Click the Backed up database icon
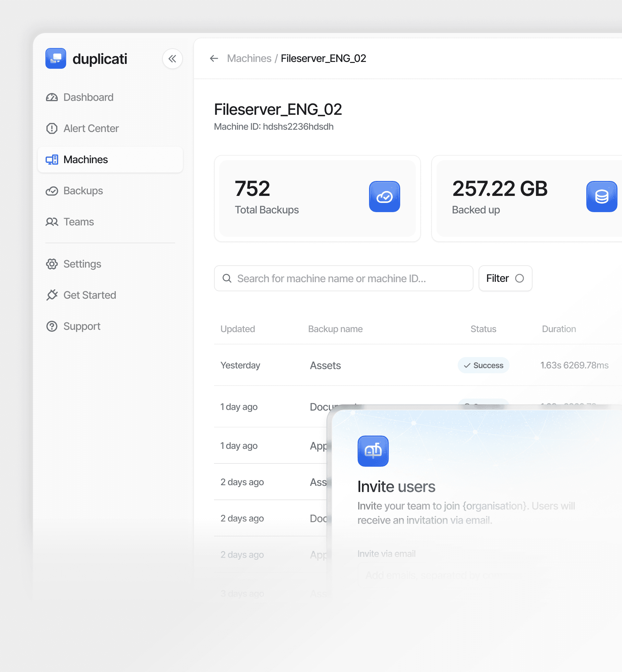The height and width of the screenshot is (672, 622). pyautogui.click(x=602, y=197)
